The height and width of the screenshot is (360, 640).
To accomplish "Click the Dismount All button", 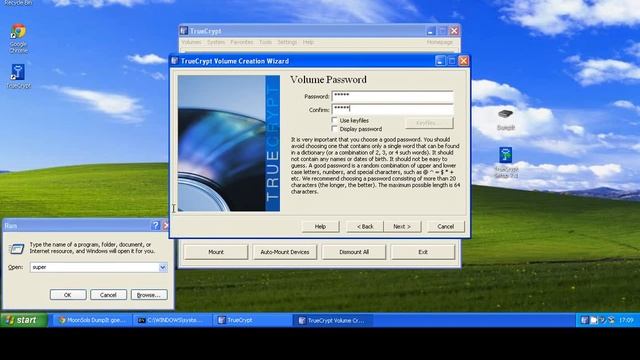I will 354,252.
